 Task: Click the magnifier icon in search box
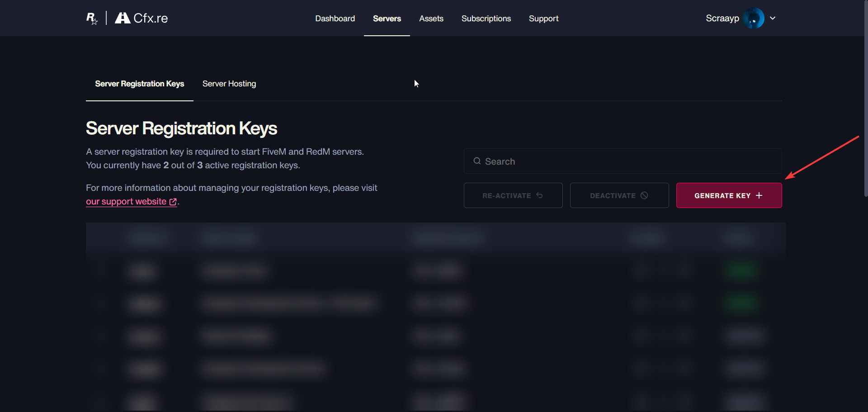pyautogui.click(x=477, y=161)
